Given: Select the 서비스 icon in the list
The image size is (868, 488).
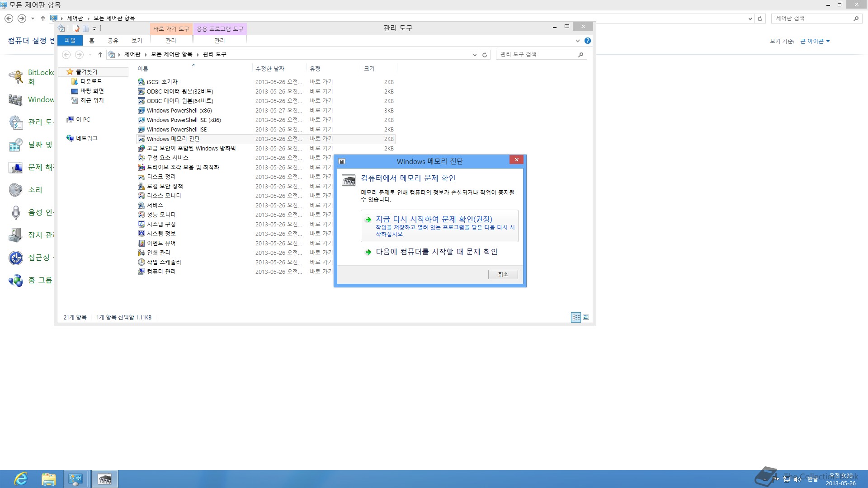Looking at the screenshot, I should [x=141, y=205].
